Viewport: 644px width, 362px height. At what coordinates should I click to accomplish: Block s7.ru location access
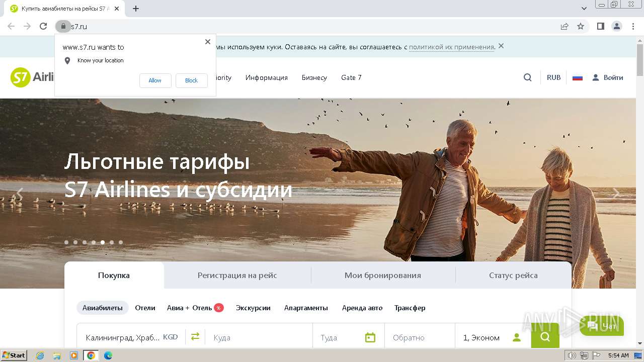(191, 80)
